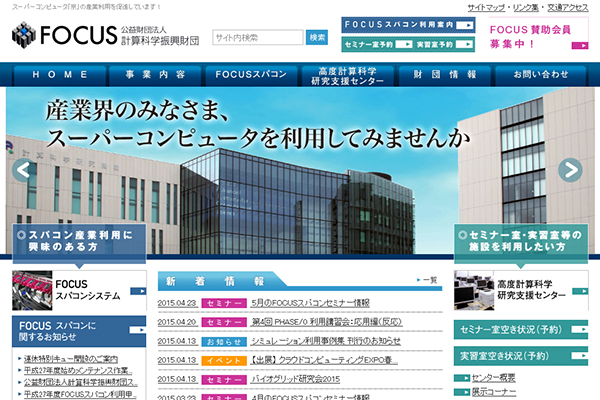Open FOCUSスパコン利用案内 banner button

(408, 25)
